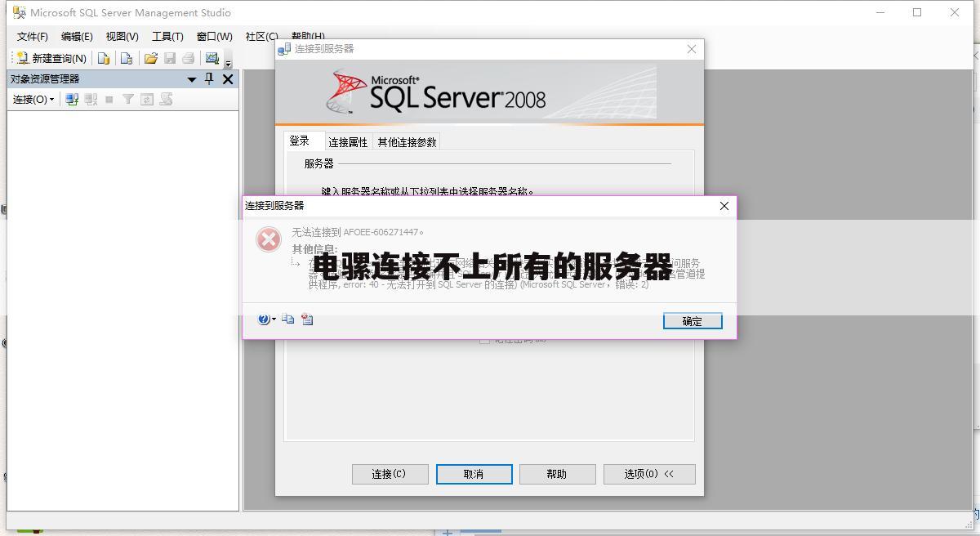Viewport: 980px width, 536px height.
Task: Close the 对象资源管理器 panel
Action: [228, 79]
